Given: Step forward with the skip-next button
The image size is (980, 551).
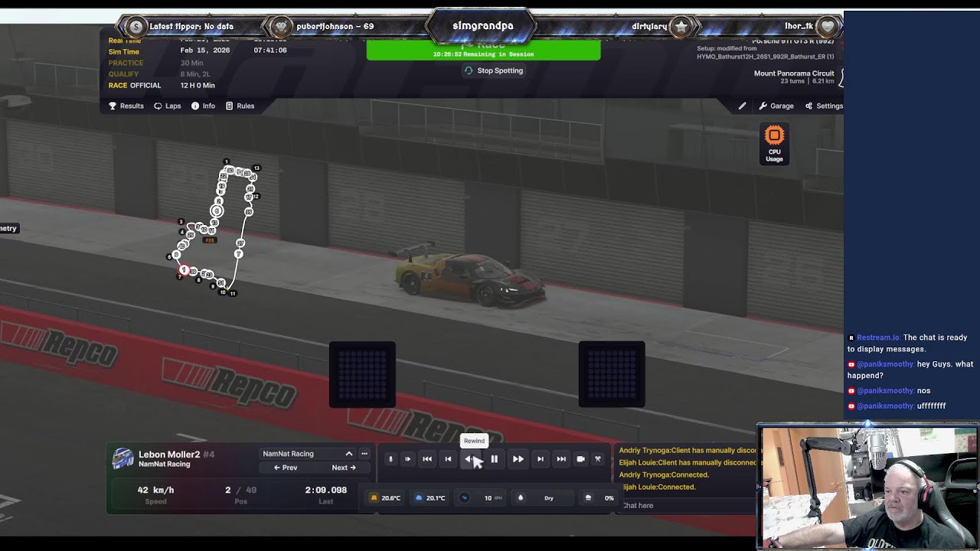Looking at the screenshot, I should [x=541, y=459].
